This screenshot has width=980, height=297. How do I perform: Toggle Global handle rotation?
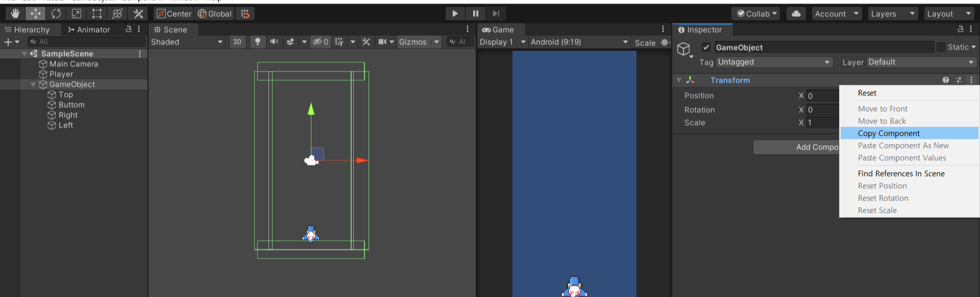pos(214,14)
